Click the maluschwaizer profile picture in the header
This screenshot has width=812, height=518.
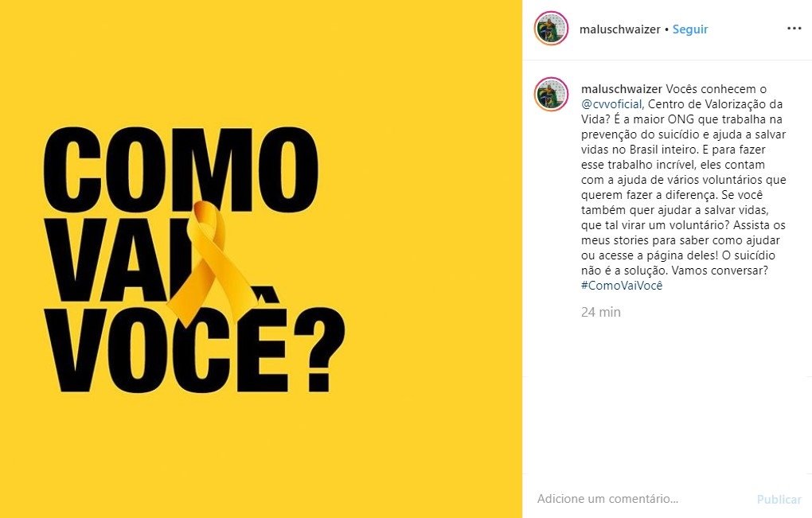tap(551, 29)
